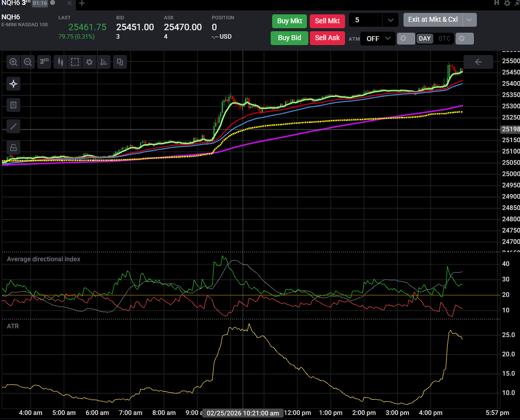Zoom out on the chart
The height and width of the screenshot is (420, 520).
[x=28, y=62]
